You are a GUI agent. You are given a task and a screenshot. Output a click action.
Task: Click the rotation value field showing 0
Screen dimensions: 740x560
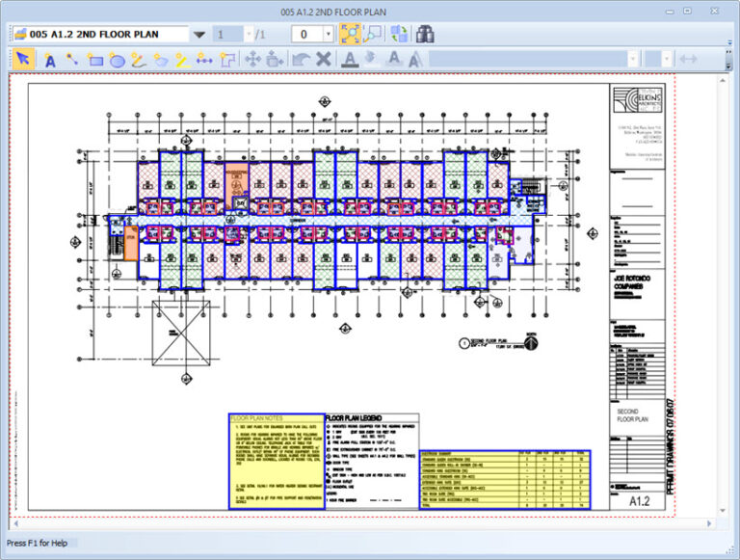[307, 34]
